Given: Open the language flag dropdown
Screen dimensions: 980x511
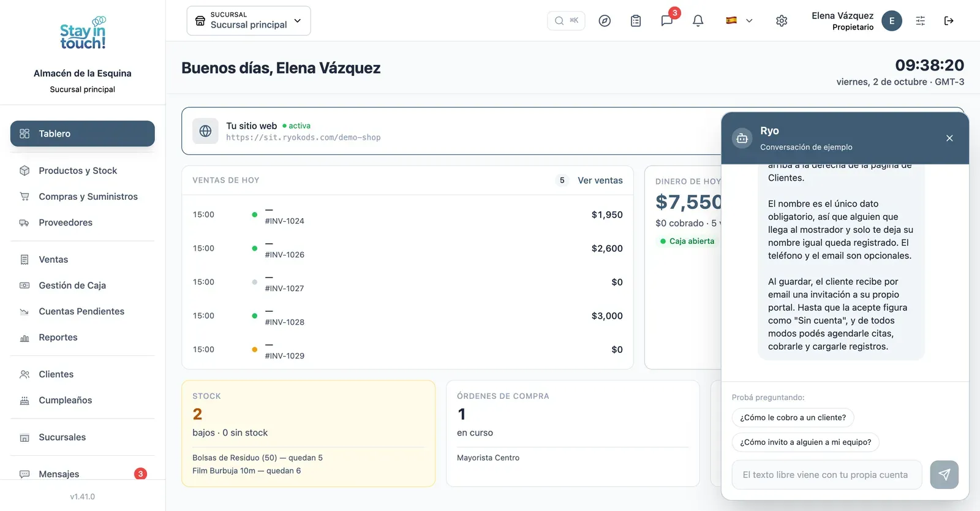Looking at the screenshot, I should 739,21.
